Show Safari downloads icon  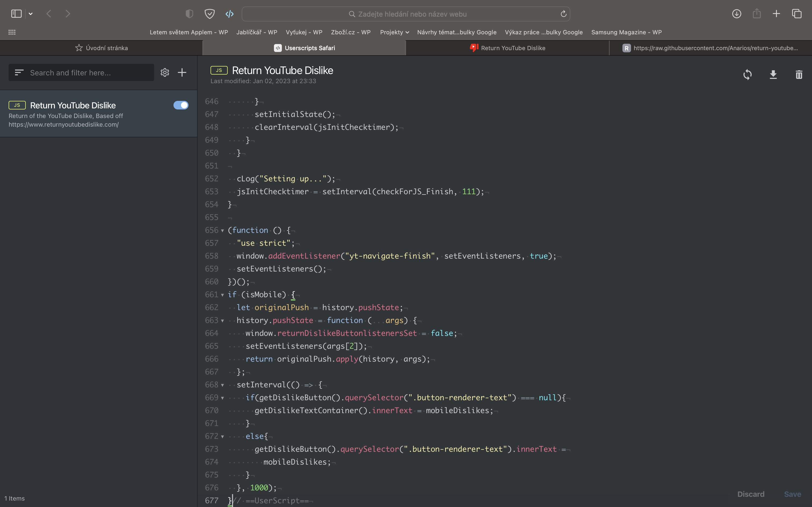(x=737, y=14)
